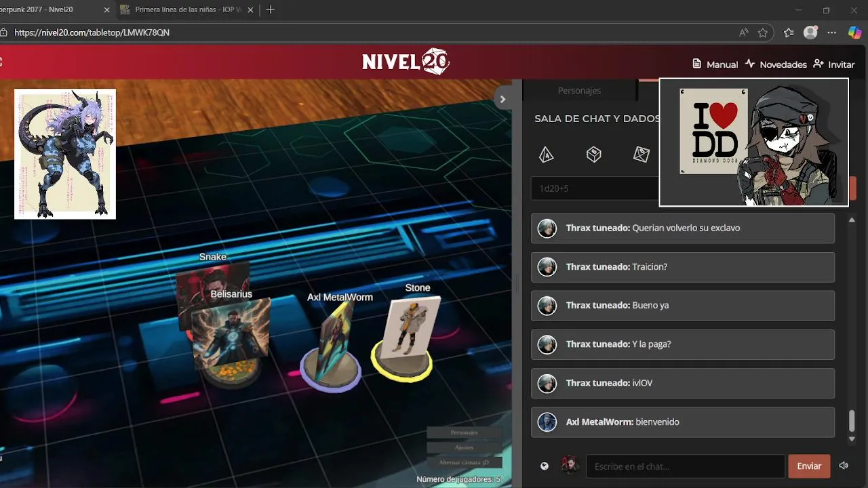Roll the d8 die icon

641,155
